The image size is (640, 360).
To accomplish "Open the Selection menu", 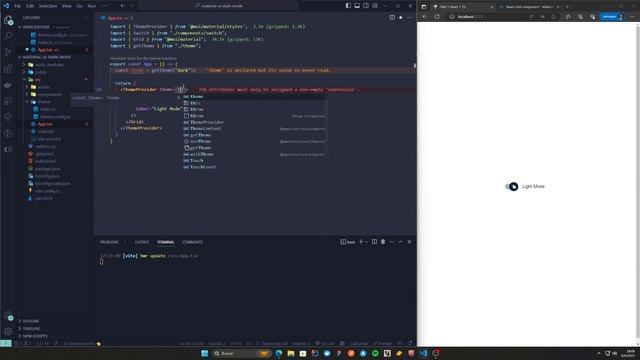I will (48, 6).
